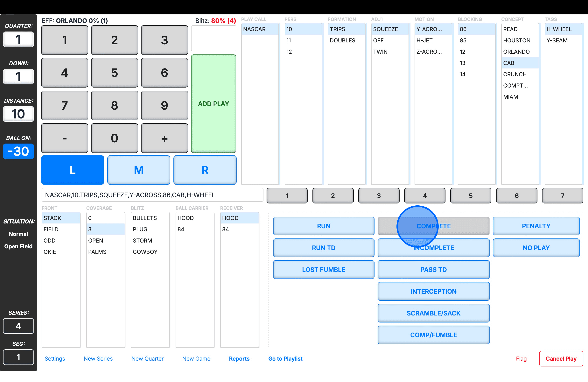Tap the keypad minus key
The width and height of the screenshot is (588, 382).
click(x=65, y=138)
